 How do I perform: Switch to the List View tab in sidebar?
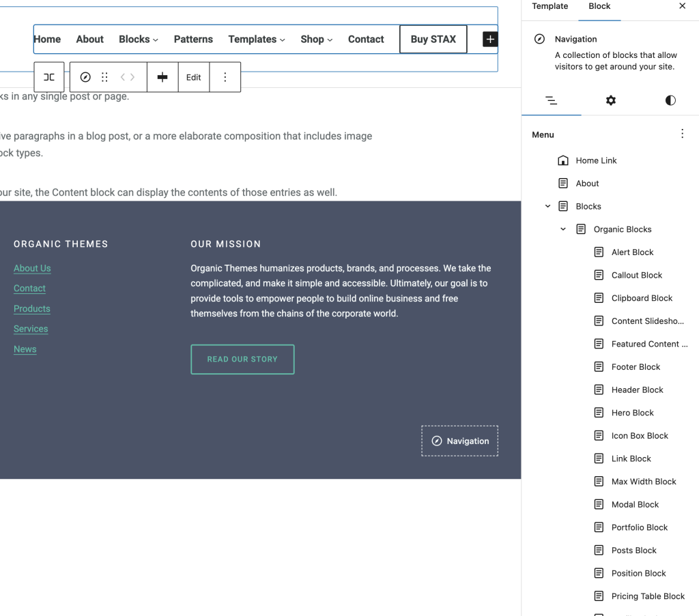551,100
